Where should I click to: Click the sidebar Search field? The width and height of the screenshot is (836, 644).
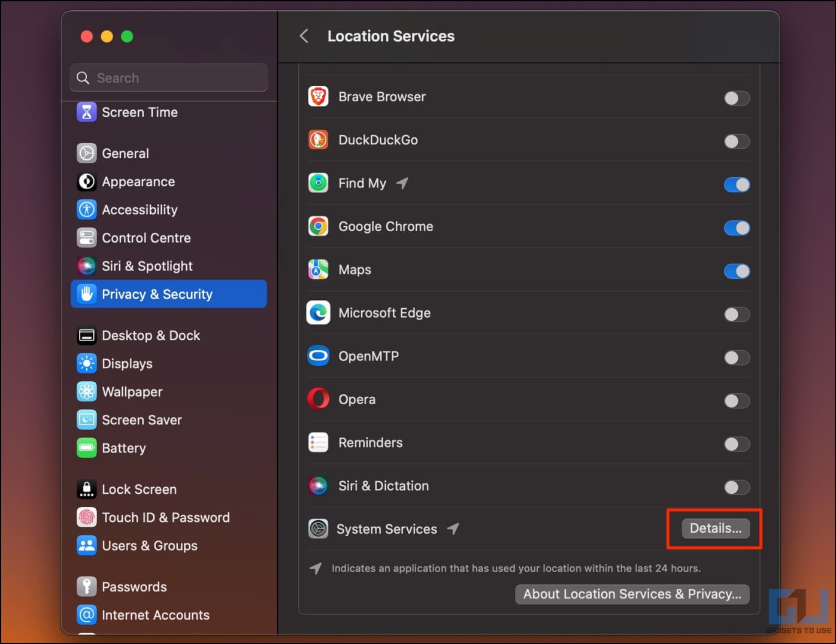click(x=169, y=78)
